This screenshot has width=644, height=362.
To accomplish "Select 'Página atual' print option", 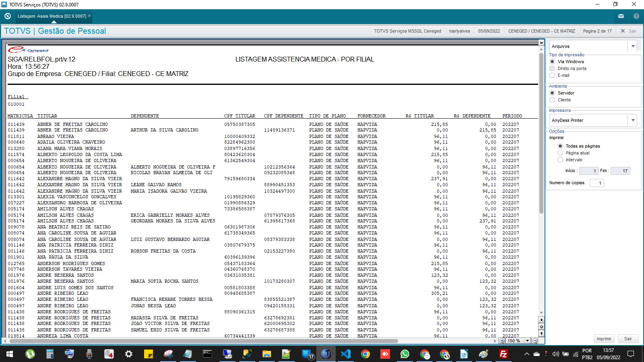I will point(560,153).
